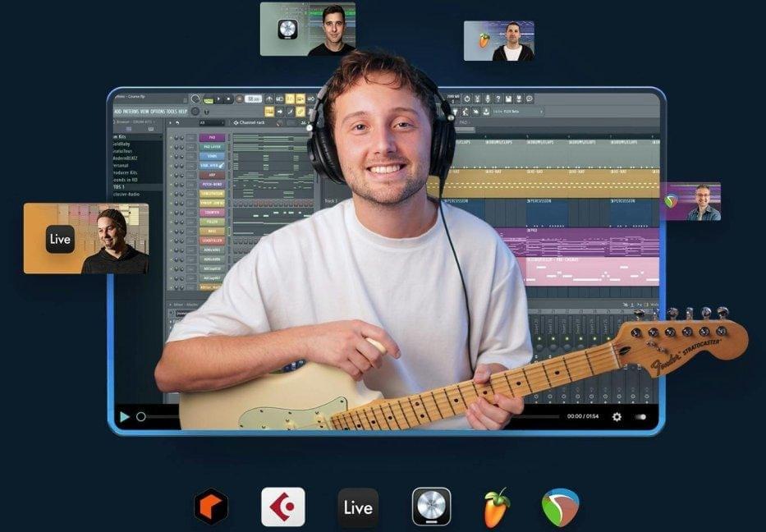766x532 pixels.
Task: Select the FILLER channel button
Action: (212, 222)
